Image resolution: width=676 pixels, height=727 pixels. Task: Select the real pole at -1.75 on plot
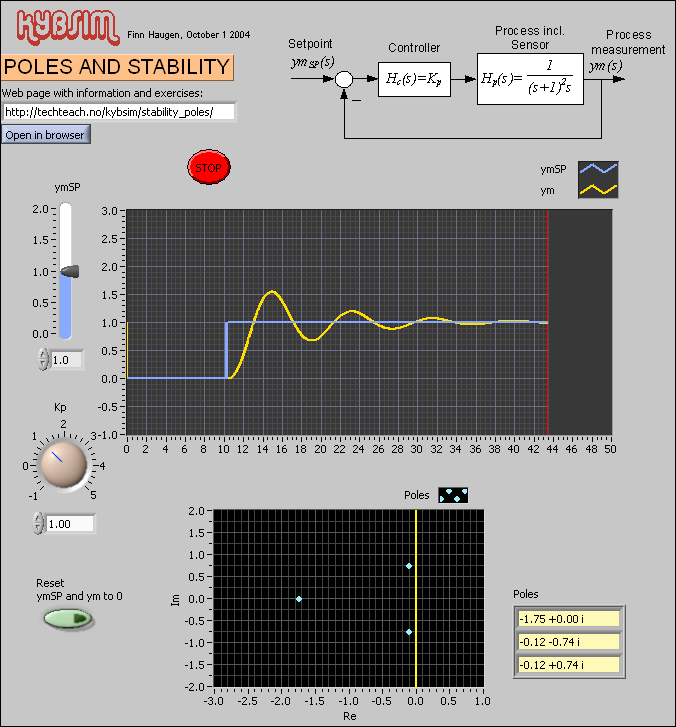tap(299, 599)
